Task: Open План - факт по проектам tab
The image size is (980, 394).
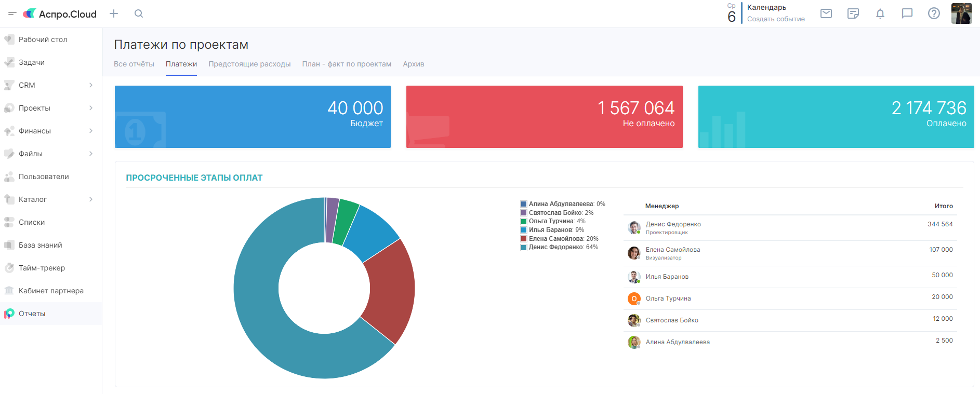Action: pyautogui.click(x=347, y=64)
